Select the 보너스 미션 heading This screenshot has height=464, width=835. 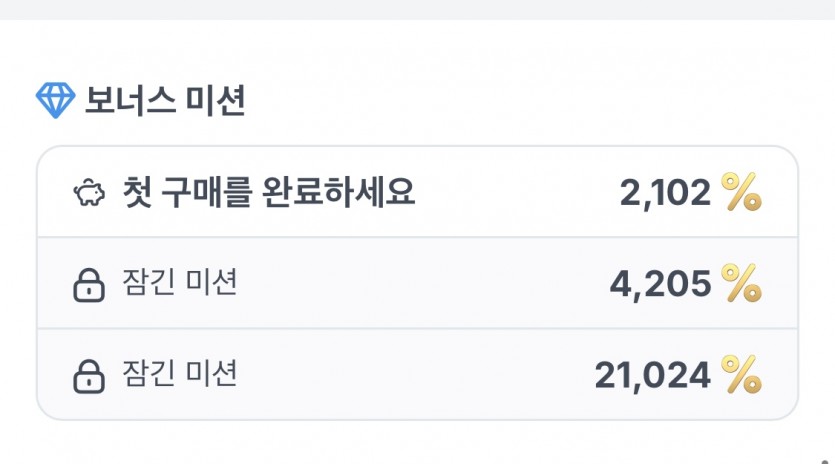click(x=165, y=100)
